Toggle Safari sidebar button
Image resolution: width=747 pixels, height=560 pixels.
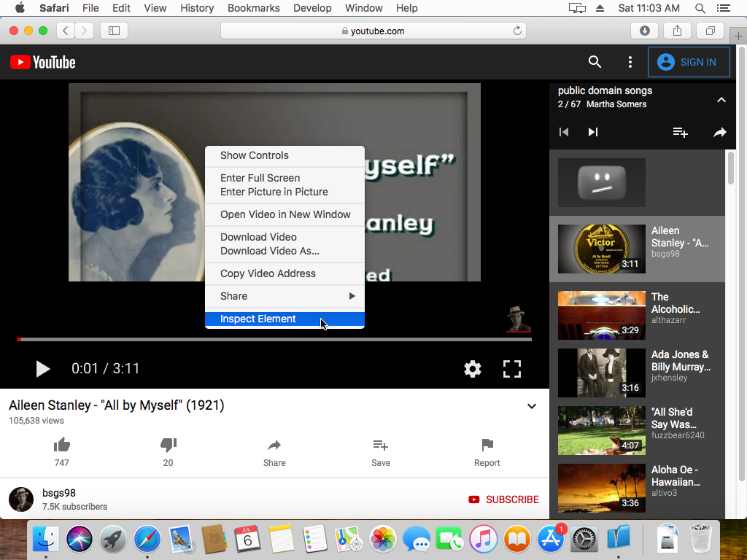pyautogui.click(x=114, y=31)
